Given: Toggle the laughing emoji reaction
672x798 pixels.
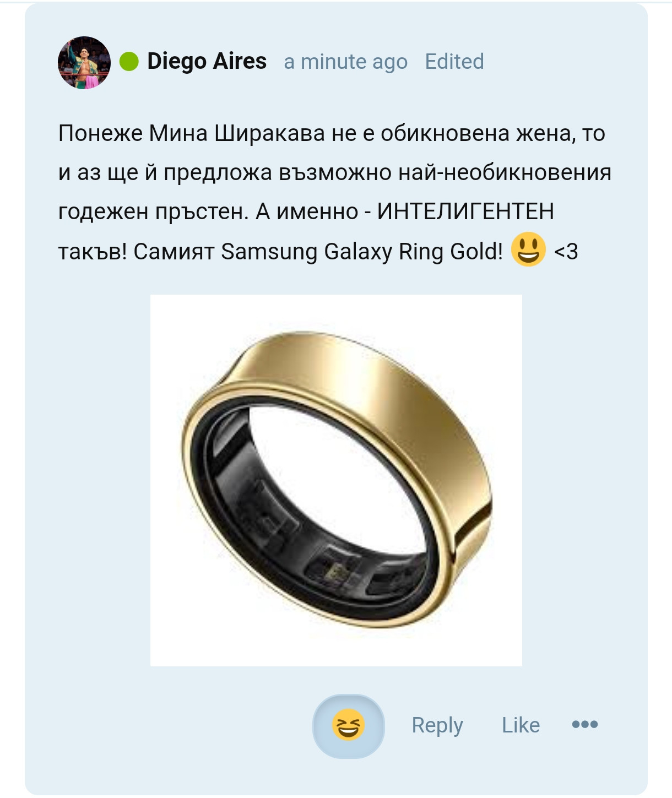Looking at the screenshot, I should [349, 726].
